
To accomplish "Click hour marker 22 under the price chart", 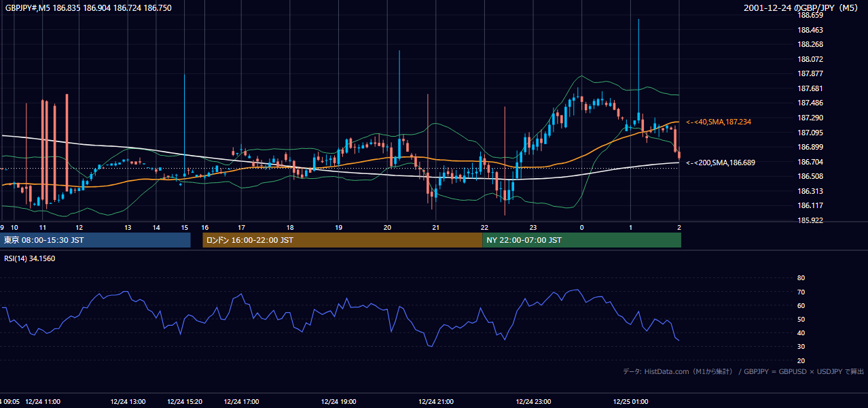I will (484, 228).
